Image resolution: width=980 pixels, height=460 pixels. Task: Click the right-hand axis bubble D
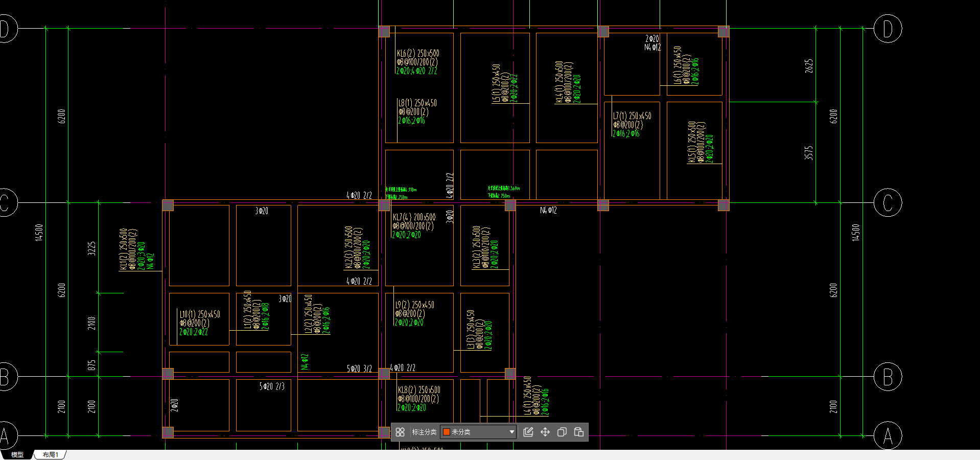click(x=888, y=29)
